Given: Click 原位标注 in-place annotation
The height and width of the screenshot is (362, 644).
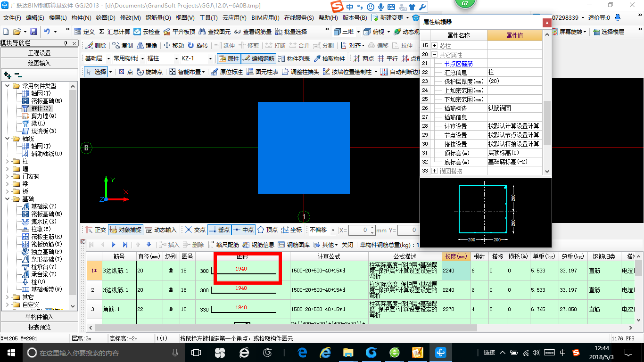Looking at the screenshot, I should click(x=227, y=72).
